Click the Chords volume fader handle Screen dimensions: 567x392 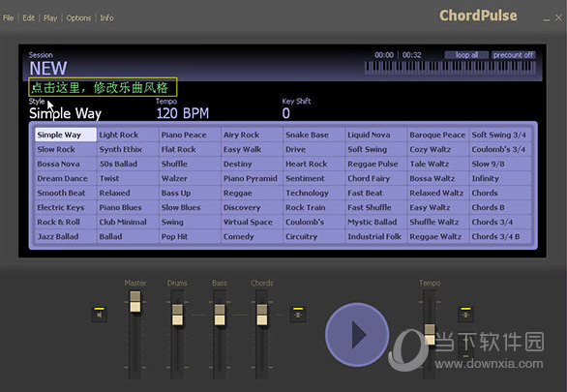[x=262, y=315]
